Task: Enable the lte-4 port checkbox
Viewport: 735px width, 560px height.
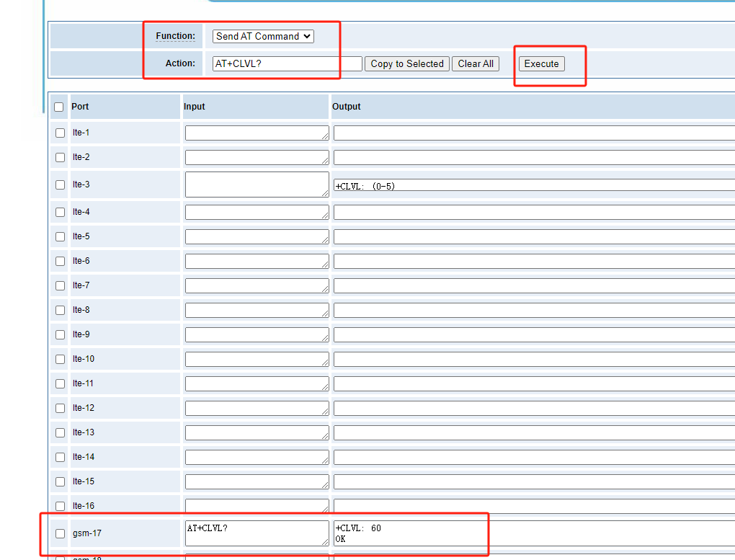Action: pyautogui.click(x=60, y=212)
